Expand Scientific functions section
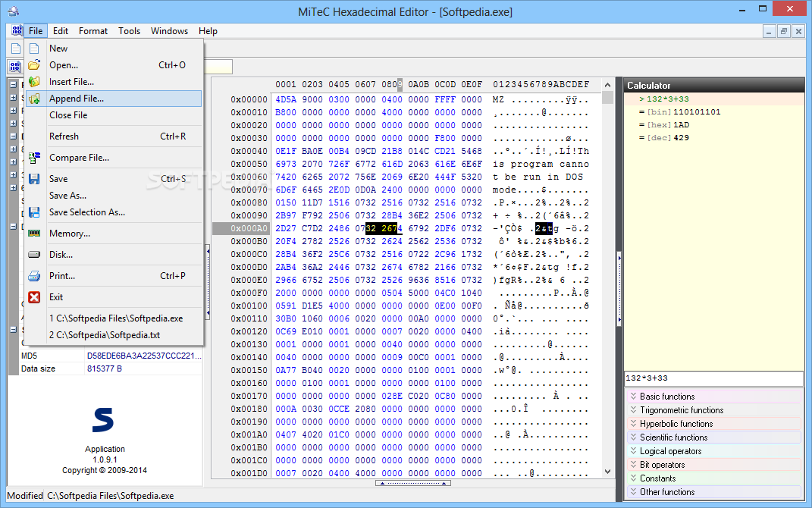Image resolution: width=812 pixels, height=508 pixels. (714, 437)
